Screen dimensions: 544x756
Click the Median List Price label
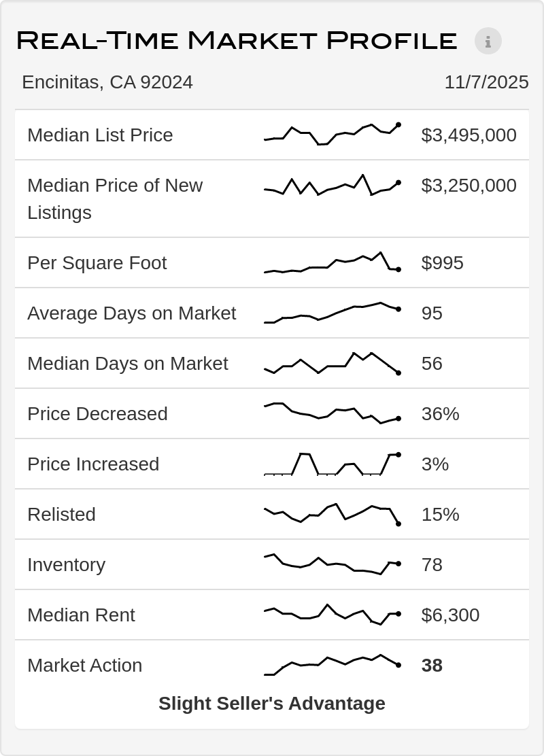click(100, 135)
